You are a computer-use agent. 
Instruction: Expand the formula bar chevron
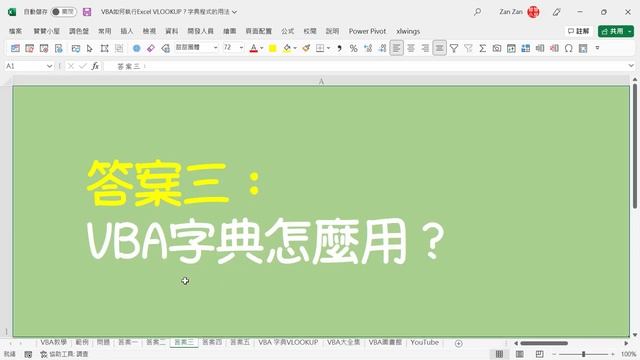point(631,66)
